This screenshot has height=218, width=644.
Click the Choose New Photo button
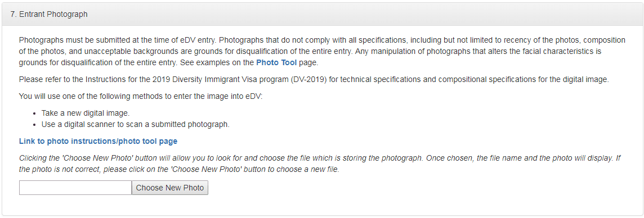[169, 188]
